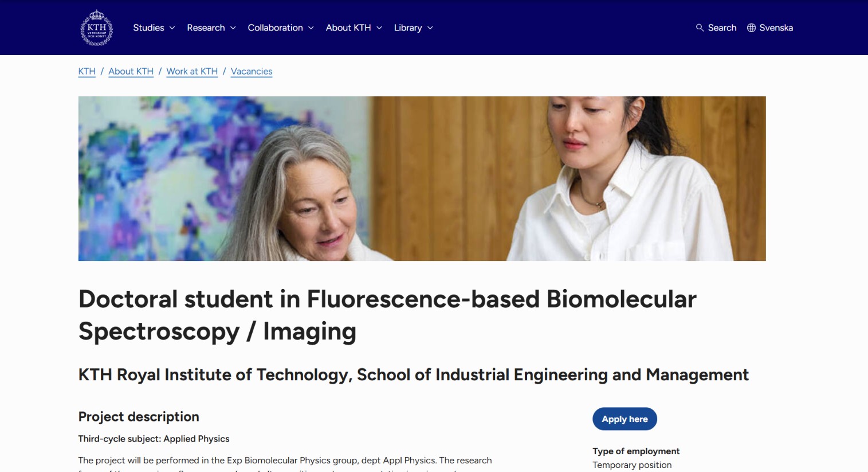This screenshot has height=472, width=868.
Task: Go to About KTH breadcrumb link
Action: [131, 71]
